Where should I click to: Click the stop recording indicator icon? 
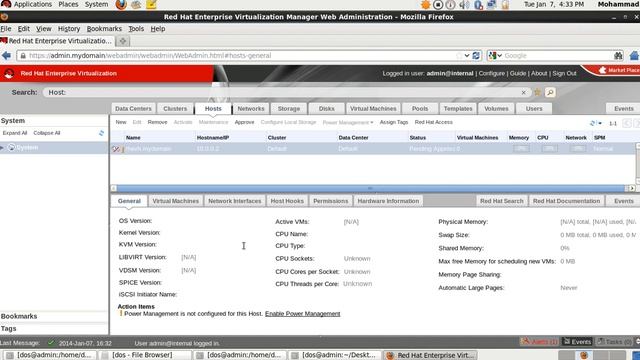pos(438,4)
